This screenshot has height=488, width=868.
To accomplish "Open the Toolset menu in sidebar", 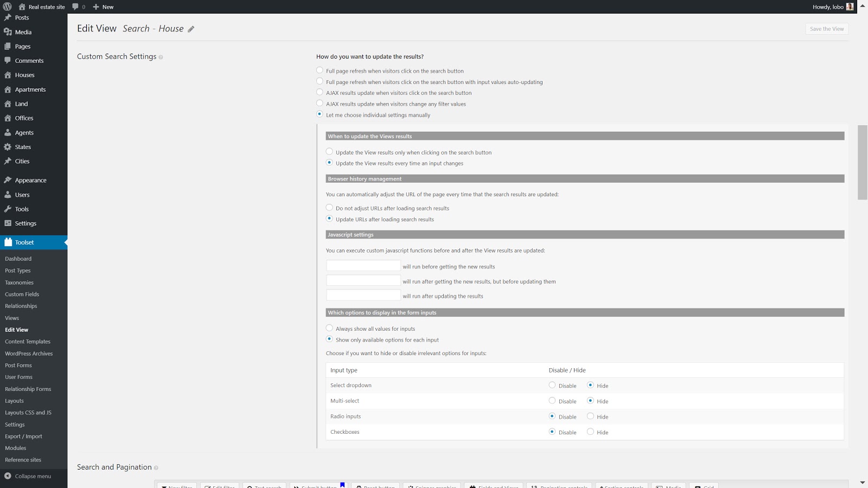I will coord(24,242).
